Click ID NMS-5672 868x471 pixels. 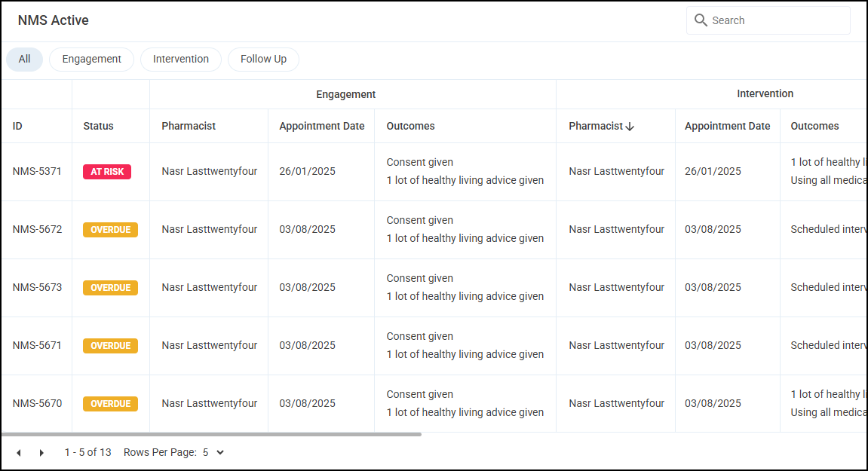(37, 230)
